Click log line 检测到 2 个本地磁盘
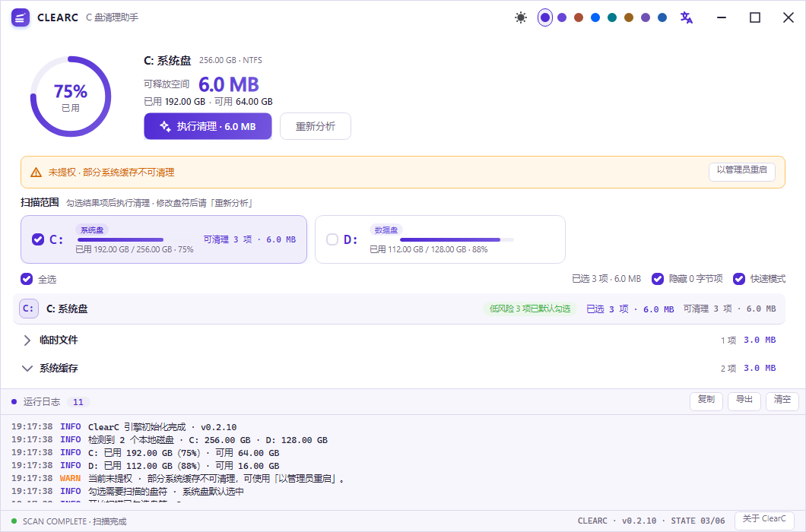 208,440
